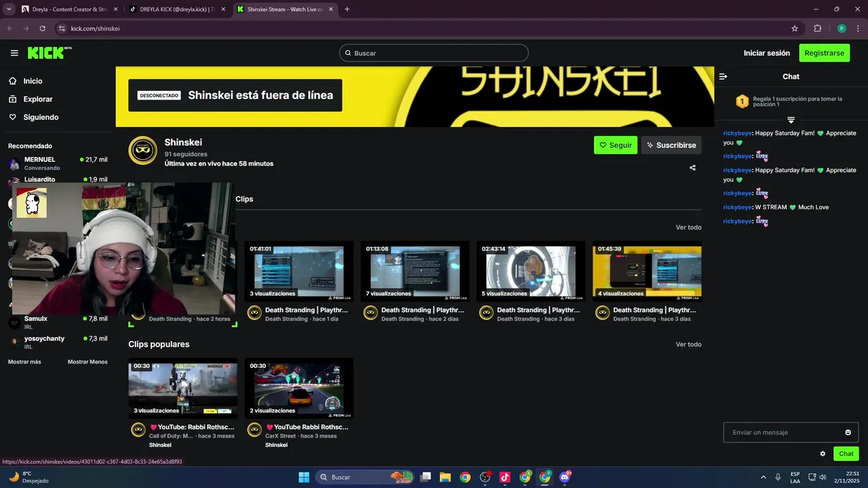Click Mostrar más in sidebar
The image size is (868, 488).
pos(24,362)
